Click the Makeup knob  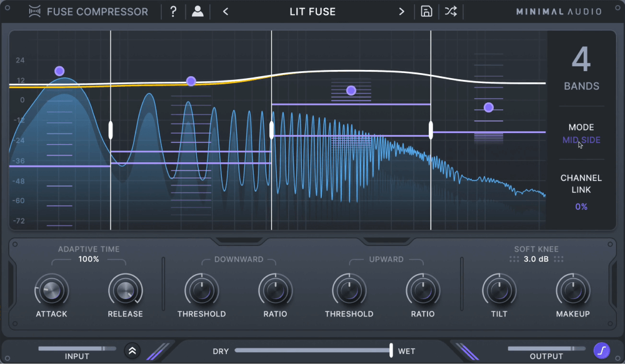point(572,291)
